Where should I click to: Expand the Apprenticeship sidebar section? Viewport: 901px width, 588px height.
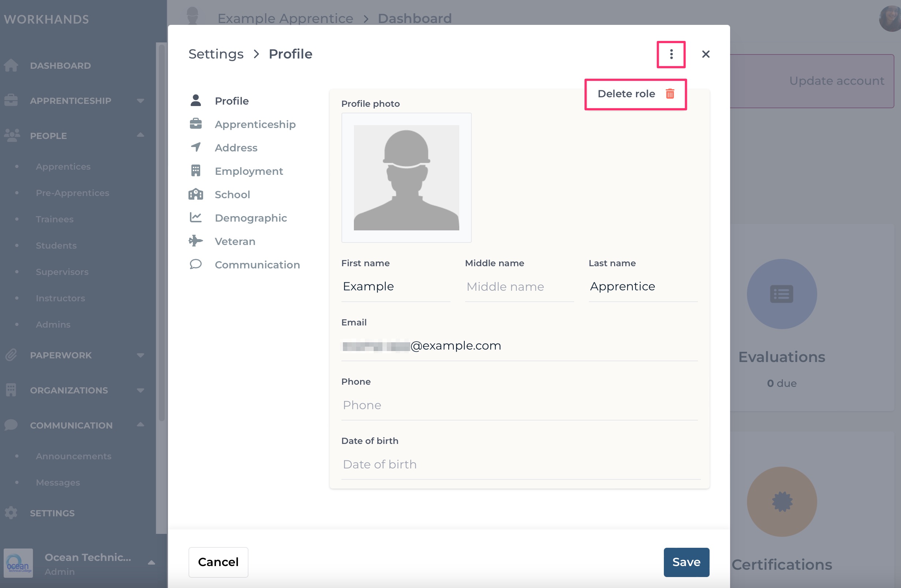pyautogui.click(x=74, y=101)
